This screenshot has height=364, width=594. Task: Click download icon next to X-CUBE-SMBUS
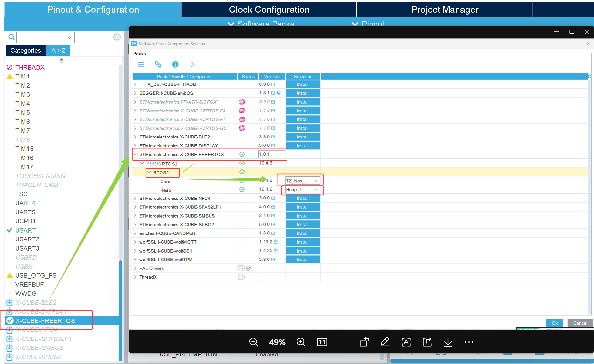point(10,348)
